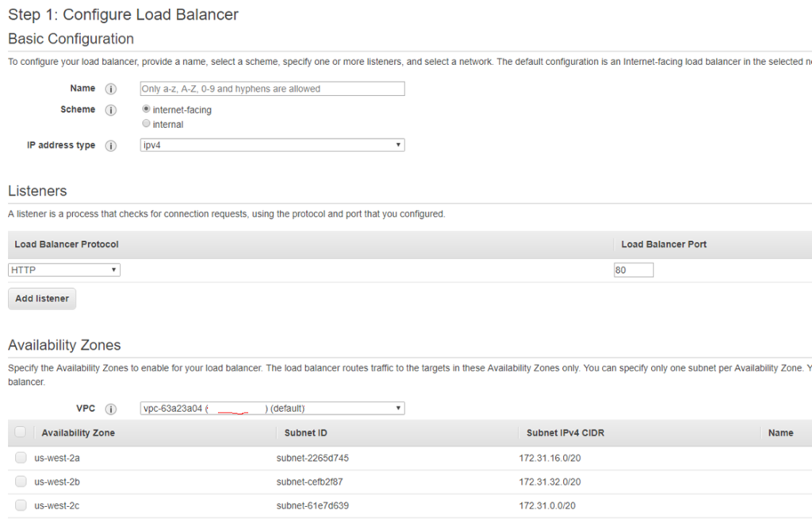812x530 pixels.
Task: Check the us-west-2c availability zone checkbox
Action: click(x=20, y=505)
